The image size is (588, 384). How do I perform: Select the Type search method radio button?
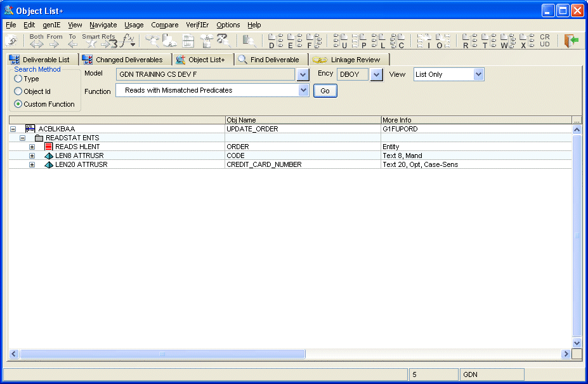pyautogui.click(x=18, y=79)
